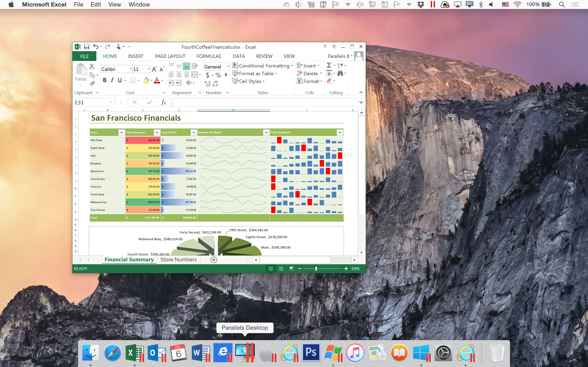Click the Percent Style icon
This screenshot has width=588, height=367.
tap(218, 75)
